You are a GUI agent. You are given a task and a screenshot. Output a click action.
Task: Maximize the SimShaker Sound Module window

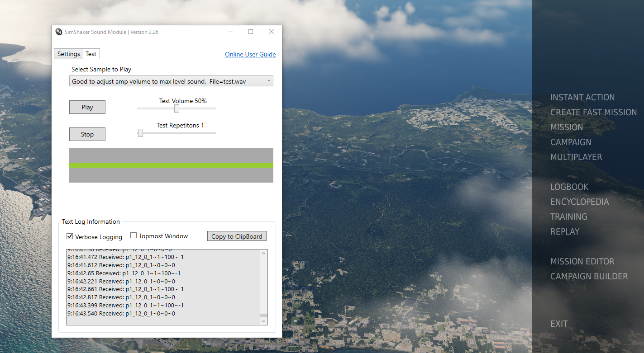coord(251,32)
